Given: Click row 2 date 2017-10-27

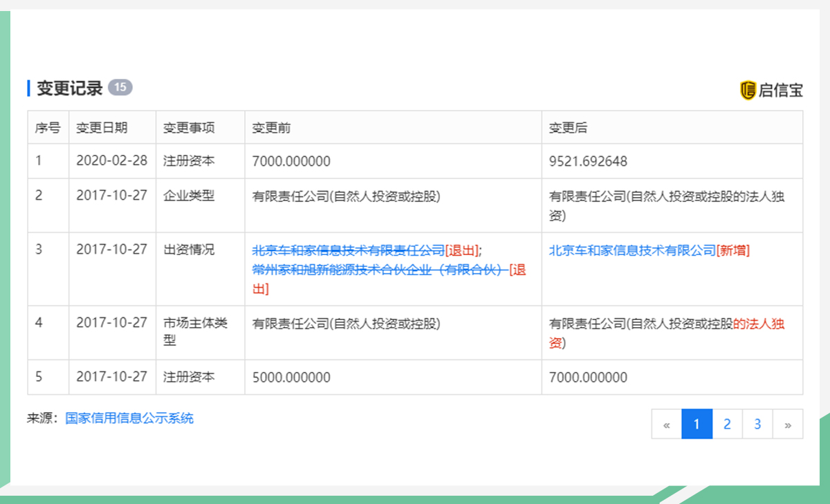Looking at the screenshot, I should click(x=112, y=196).
